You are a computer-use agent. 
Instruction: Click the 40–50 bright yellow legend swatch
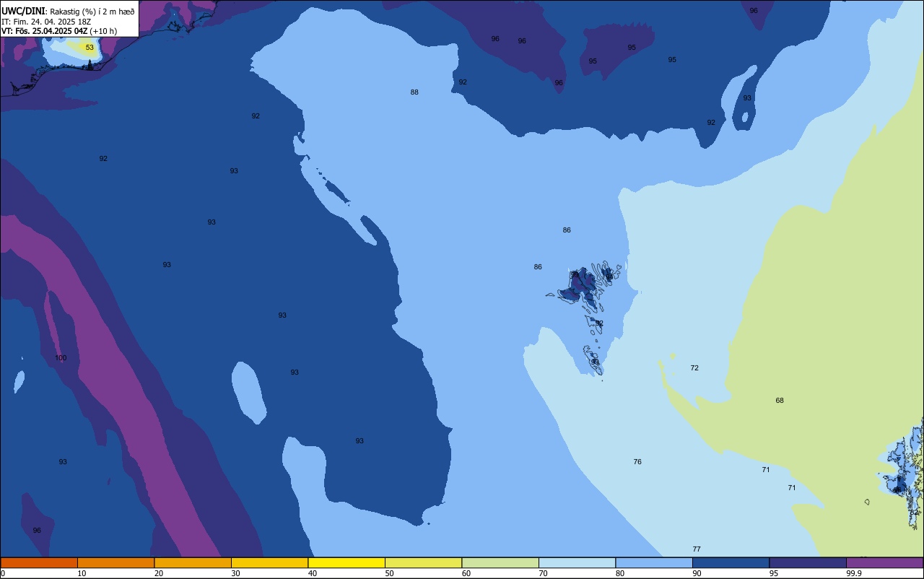pos(346,562)
